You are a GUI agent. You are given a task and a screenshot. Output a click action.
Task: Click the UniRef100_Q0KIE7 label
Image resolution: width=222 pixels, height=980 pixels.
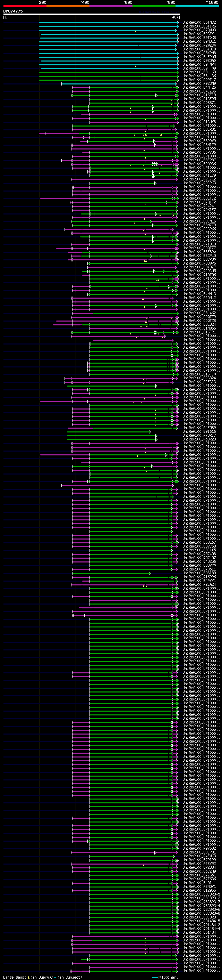[x=199, y=210]
